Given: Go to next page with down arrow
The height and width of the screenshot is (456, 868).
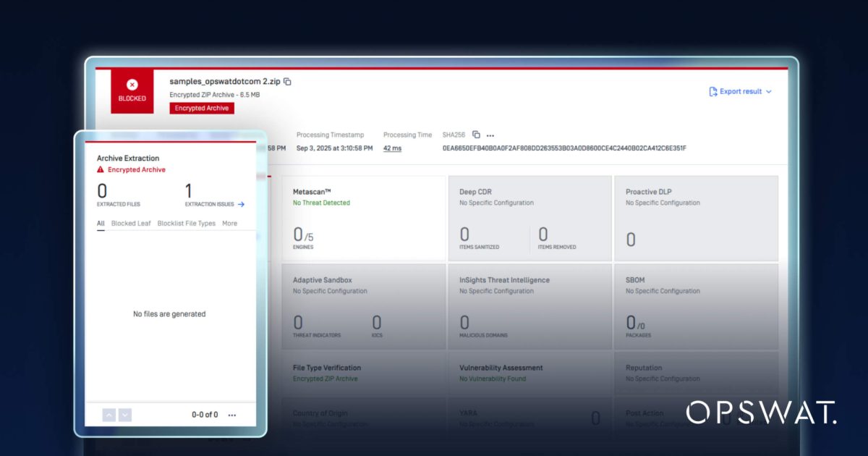Looking at the screenshot, I should point(125,415).
